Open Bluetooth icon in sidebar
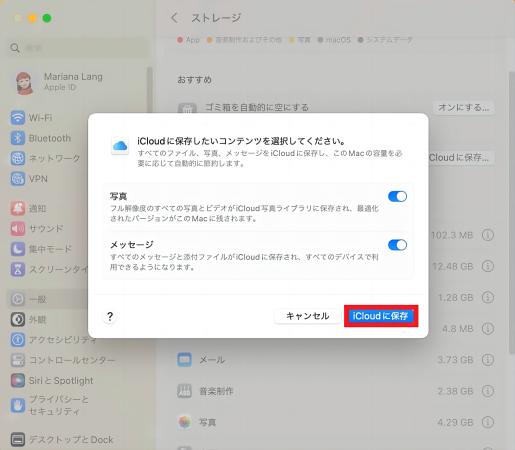 [18, 138]
